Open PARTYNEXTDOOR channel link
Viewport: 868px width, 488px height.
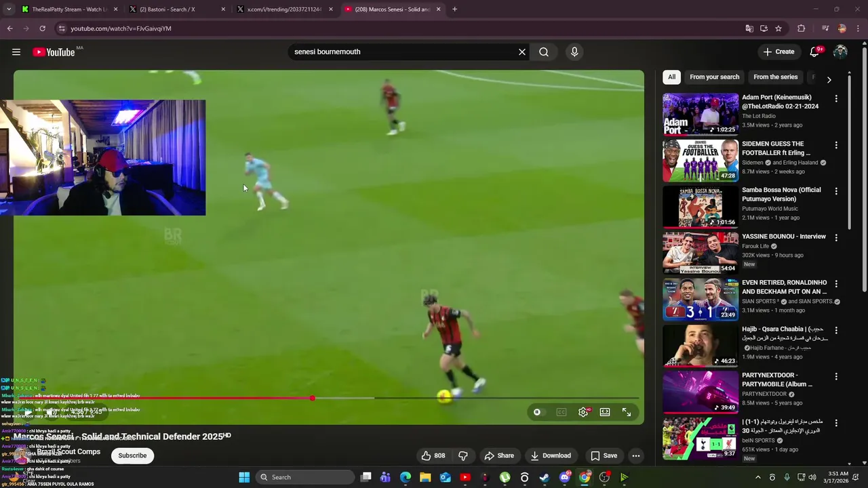[765, 394]
